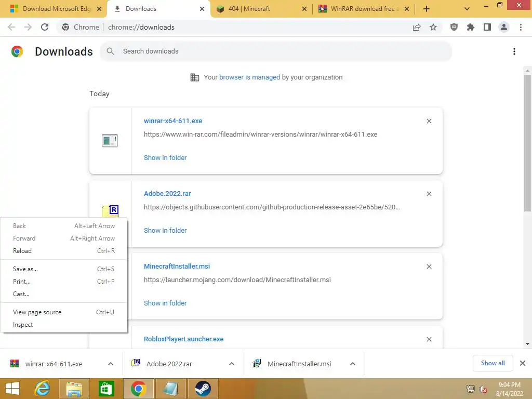Screen dimensions: 532x399
Task: Close the 404 | Minecraft tab
Action: (304, 9)
